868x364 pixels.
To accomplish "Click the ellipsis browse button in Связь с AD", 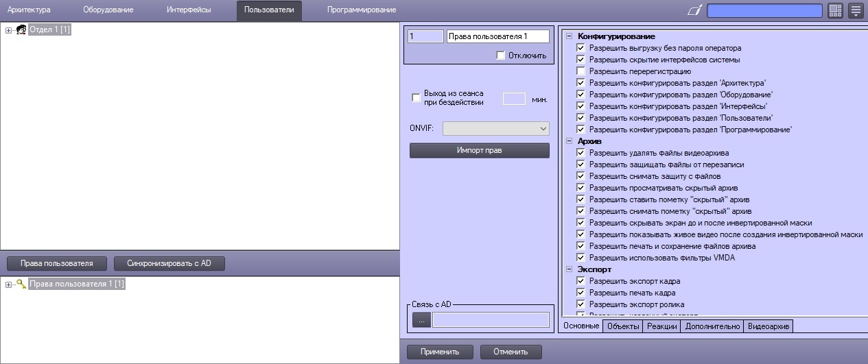I will pos(421,319).
